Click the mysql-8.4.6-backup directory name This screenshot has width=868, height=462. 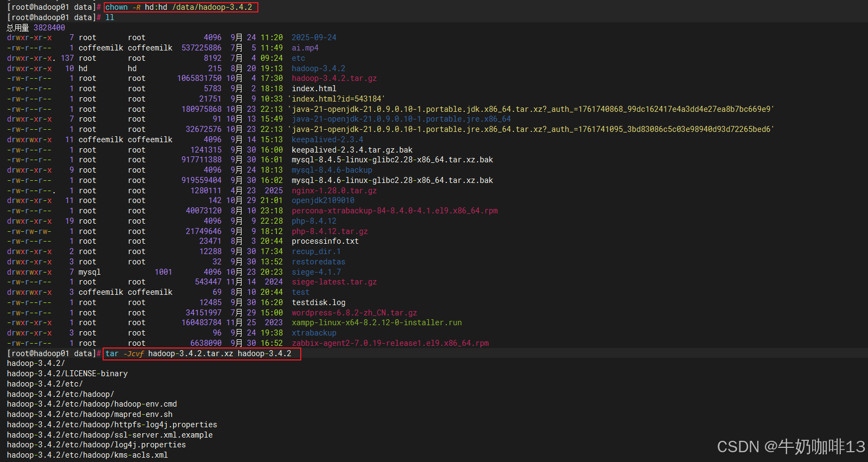click(332, 170)
